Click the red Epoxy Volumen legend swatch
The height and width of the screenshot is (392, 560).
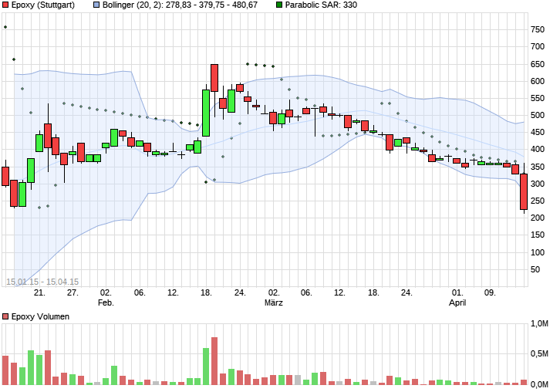(x=5, y=316)
